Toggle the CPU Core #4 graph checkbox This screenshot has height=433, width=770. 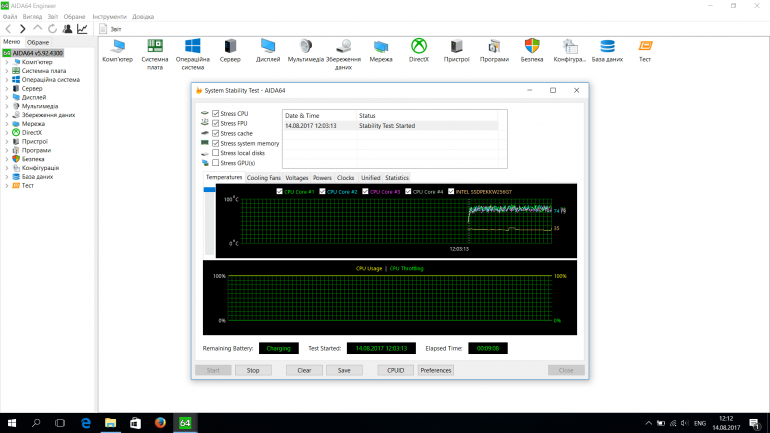pyautogui.click(x=408, y=191)
